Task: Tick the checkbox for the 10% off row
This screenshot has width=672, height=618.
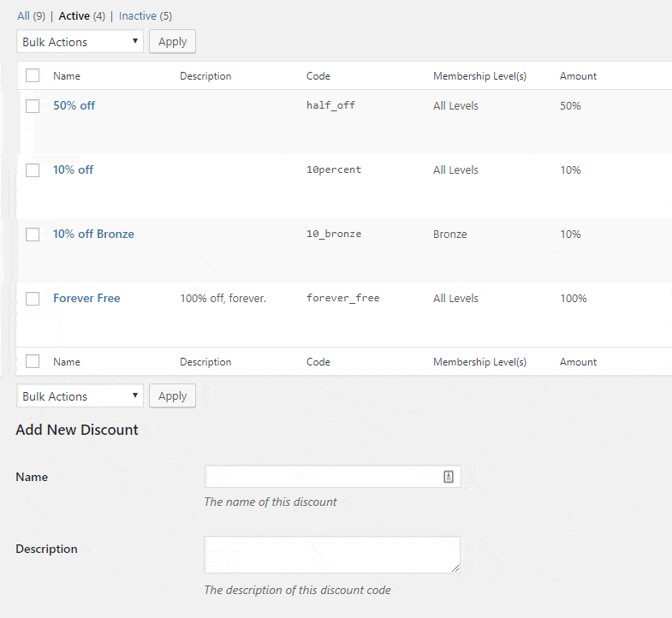Action: [33, 170]
